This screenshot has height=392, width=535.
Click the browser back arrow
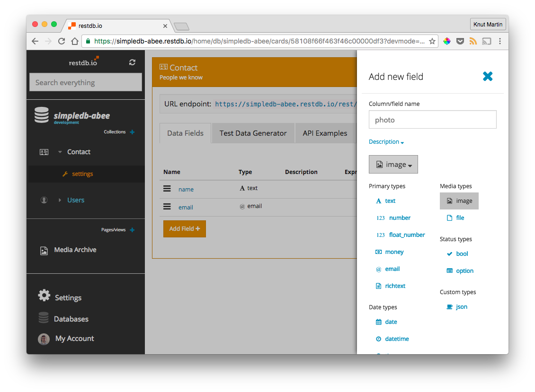click(35, 41)
